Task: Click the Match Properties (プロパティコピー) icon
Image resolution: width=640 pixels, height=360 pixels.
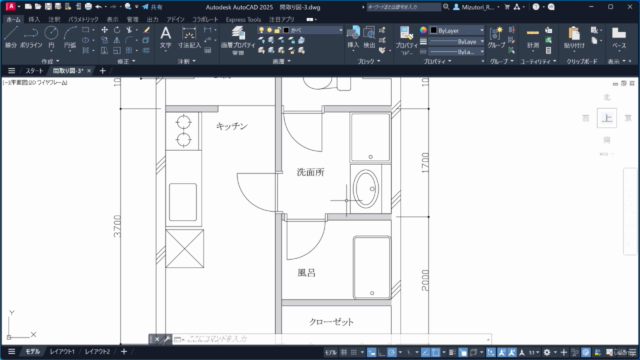Action: coord(406,40)
